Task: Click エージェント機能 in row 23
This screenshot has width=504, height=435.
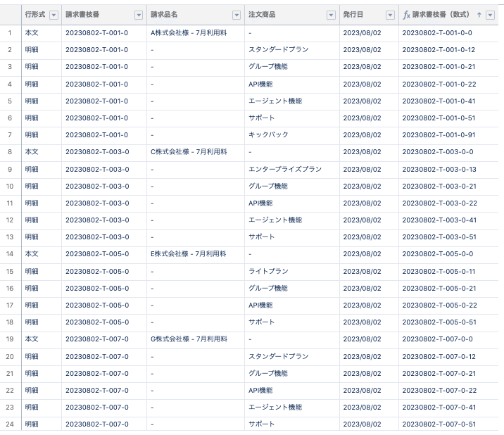Action: click(275, 407)
